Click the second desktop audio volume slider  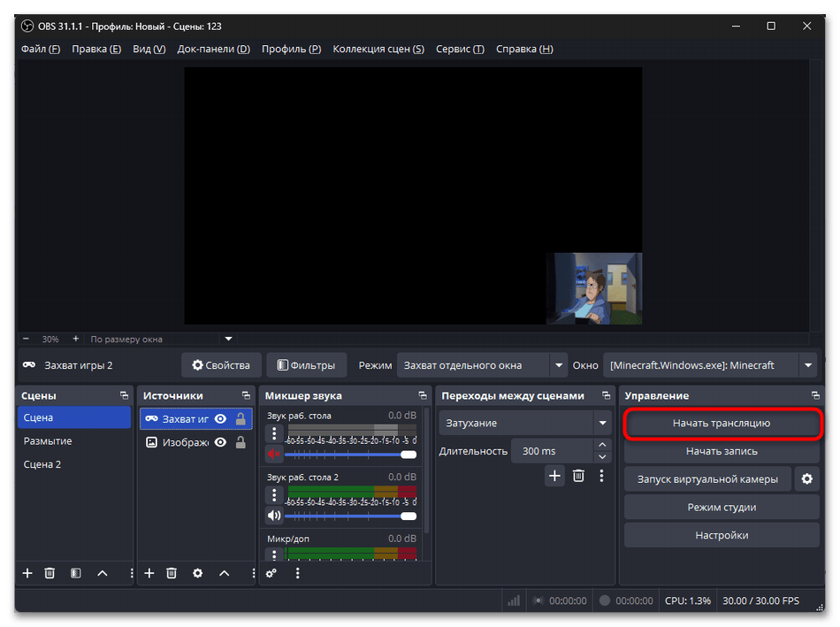[349, 516]
